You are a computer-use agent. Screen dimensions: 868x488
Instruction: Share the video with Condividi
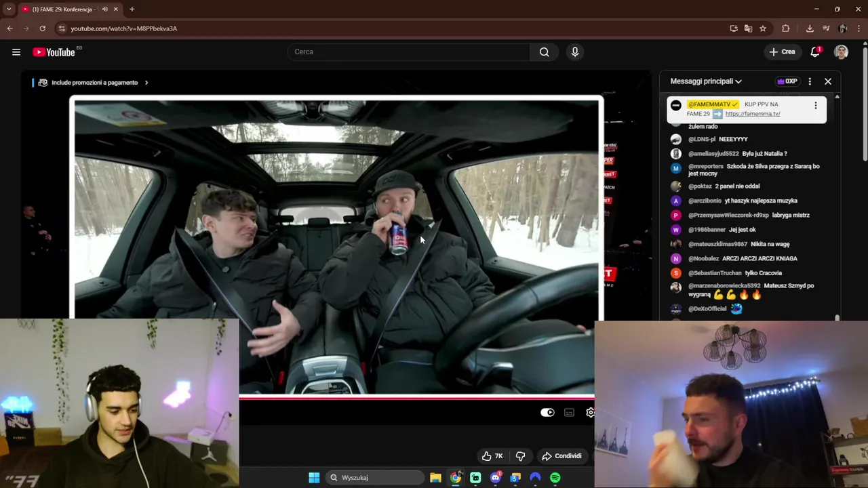(x=561, y=456)
